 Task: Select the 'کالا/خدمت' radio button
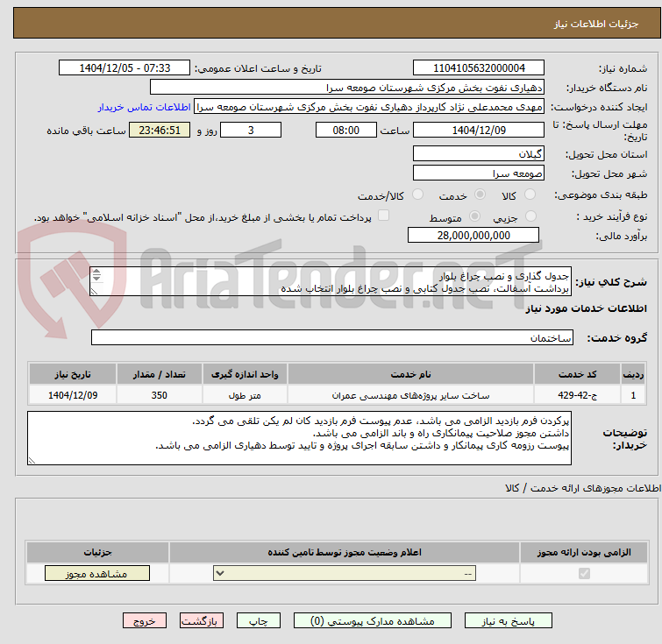[417, 195]
